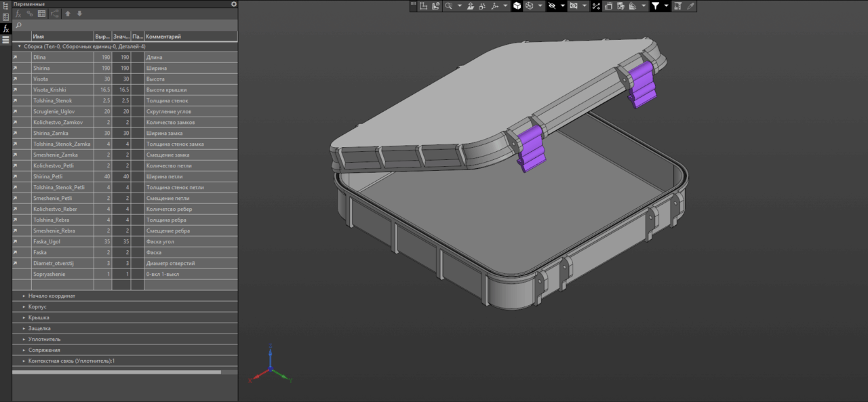Open the zoom tool dropdown arrow
Screen dimensions: 868x402
tap(460, 6)
